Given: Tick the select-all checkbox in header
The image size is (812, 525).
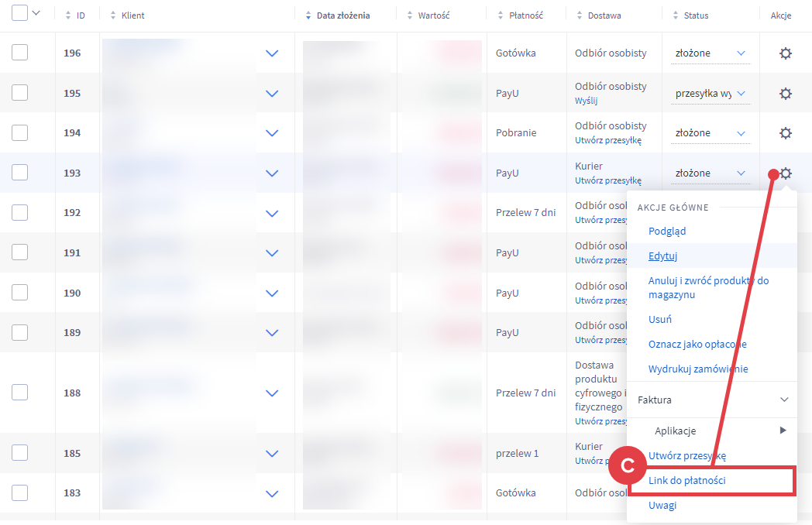Looking at the screenshot, I should (19, 12).
